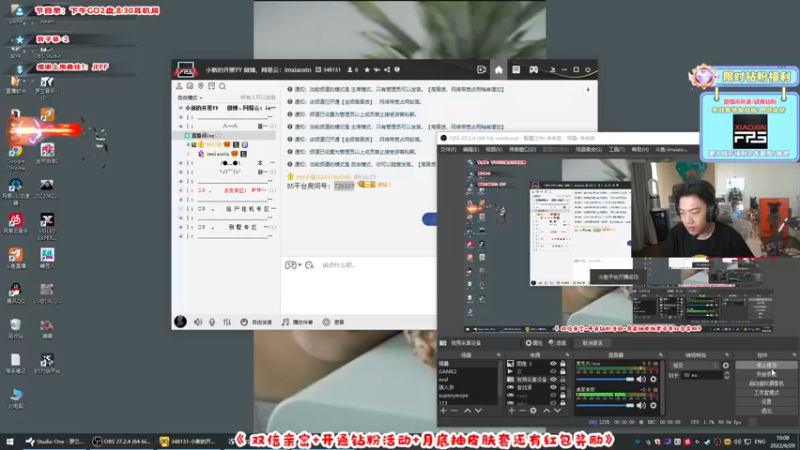Toggle the lock on the Image 2 source
This screenshot has height=450, width=800.
coord(563,364)
